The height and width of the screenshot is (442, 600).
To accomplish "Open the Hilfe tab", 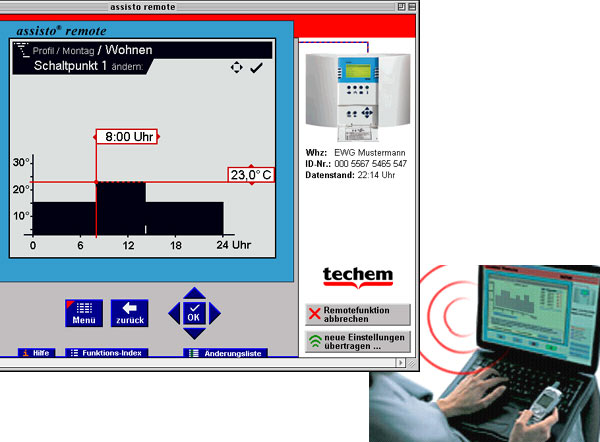I will pos(37,352).
